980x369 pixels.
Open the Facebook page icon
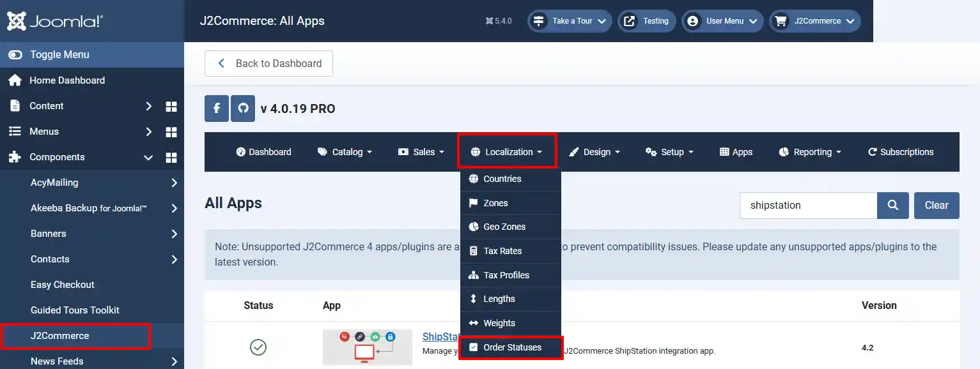click(x=217, y=109)
